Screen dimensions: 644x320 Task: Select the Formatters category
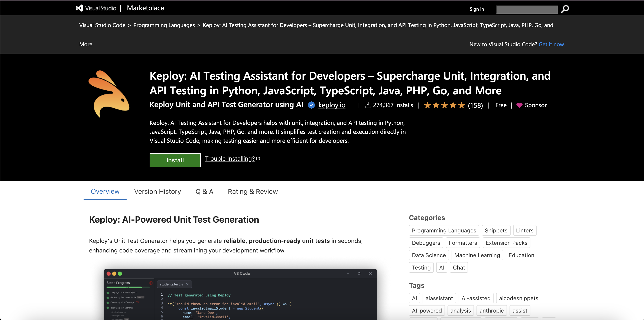(x=463, y=243)
